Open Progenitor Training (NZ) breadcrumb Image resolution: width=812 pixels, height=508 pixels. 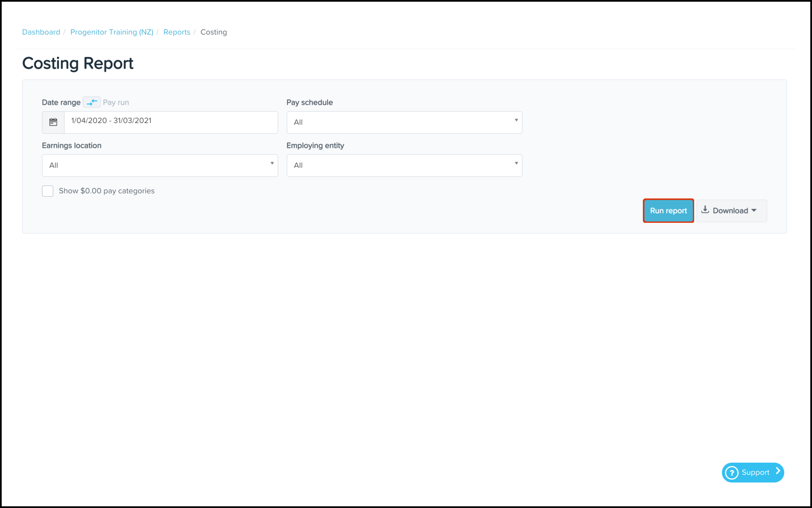(112, 32)
